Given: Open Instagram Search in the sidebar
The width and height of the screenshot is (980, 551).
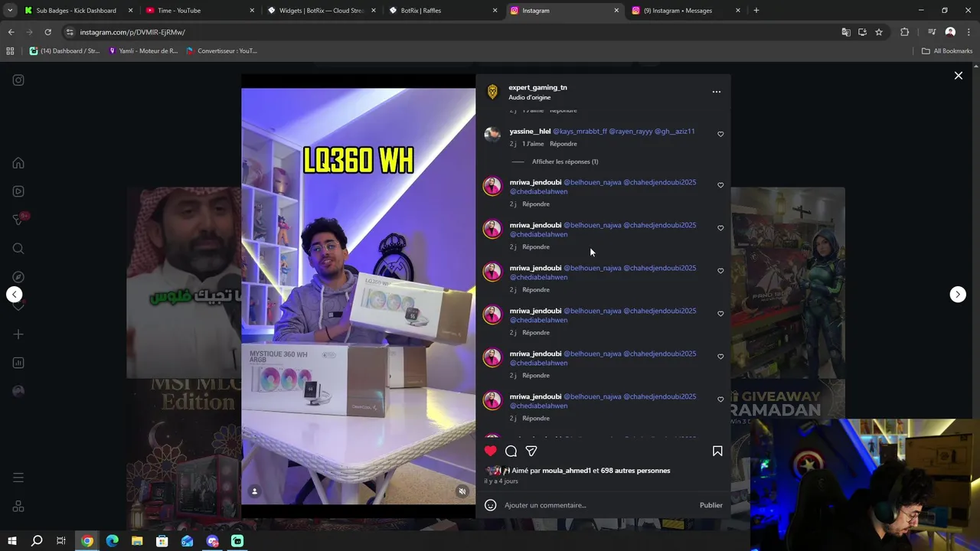Looking at the screenshot, I should (18, 248).
